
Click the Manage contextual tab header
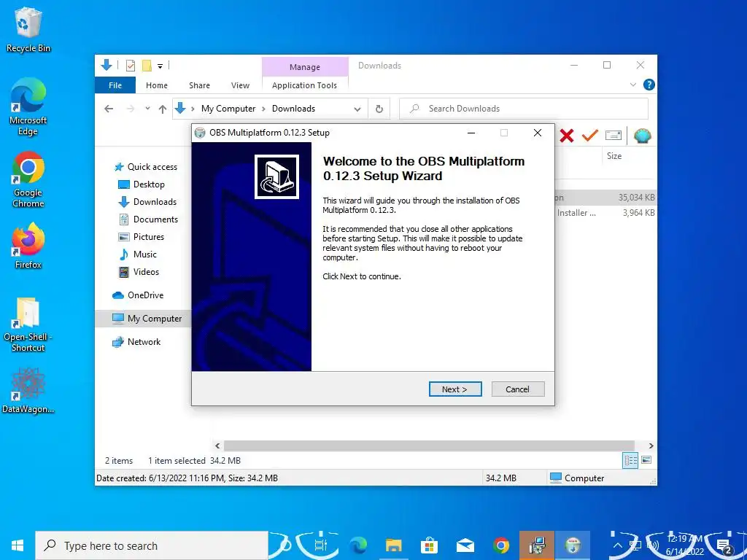coord(305,67)
